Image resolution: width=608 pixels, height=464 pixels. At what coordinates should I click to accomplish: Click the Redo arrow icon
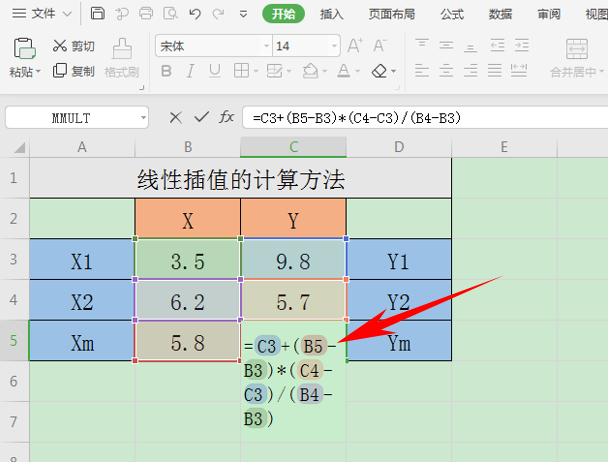[219, 14]
